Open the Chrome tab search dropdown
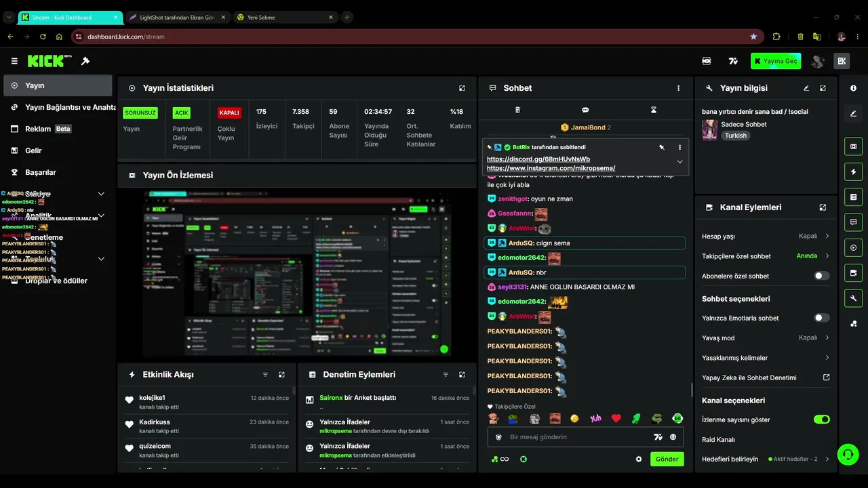The width and height of the screenshot is (868, 488). [x=9, y=17]
